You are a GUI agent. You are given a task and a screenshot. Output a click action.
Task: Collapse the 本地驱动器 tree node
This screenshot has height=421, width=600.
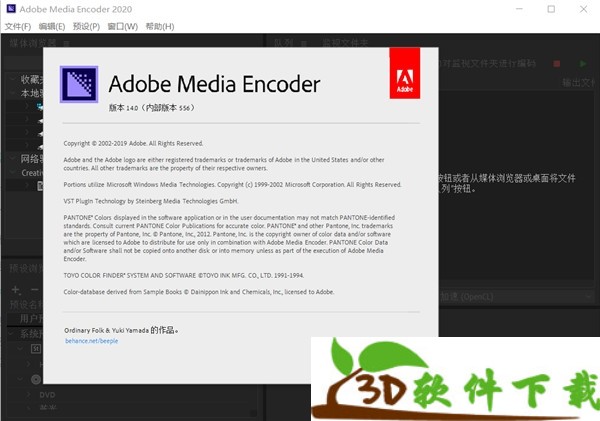[13, 93]
